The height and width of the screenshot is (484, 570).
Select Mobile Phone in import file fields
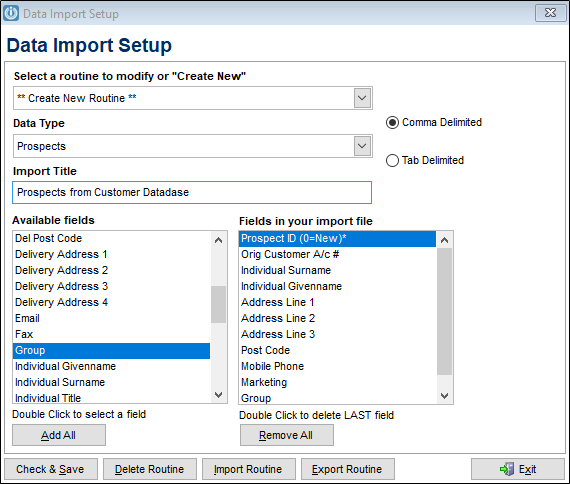(337, 366)
